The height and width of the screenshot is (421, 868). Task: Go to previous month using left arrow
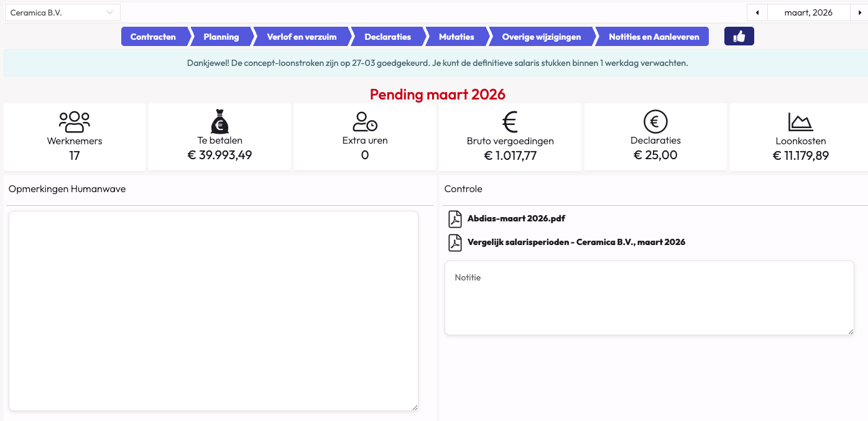point(757,12)
